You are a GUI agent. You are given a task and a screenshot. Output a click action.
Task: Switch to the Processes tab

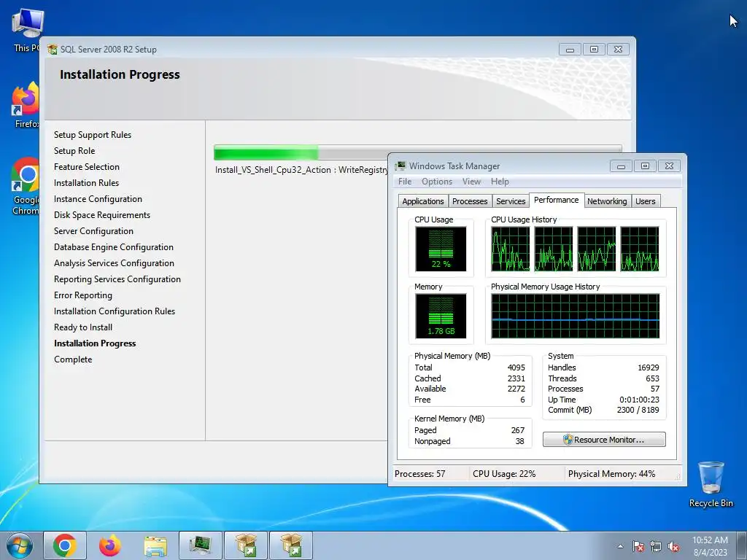(x=470, y=201)
